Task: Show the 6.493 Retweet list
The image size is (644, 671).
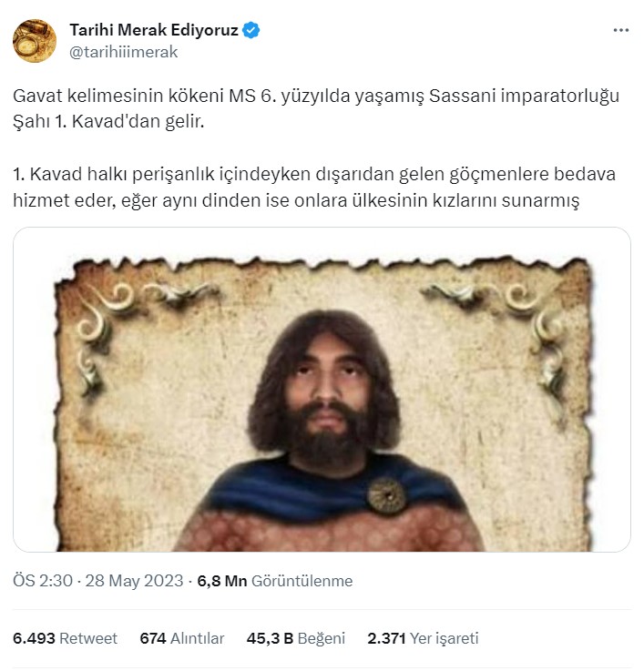Action: pos(66,638)
